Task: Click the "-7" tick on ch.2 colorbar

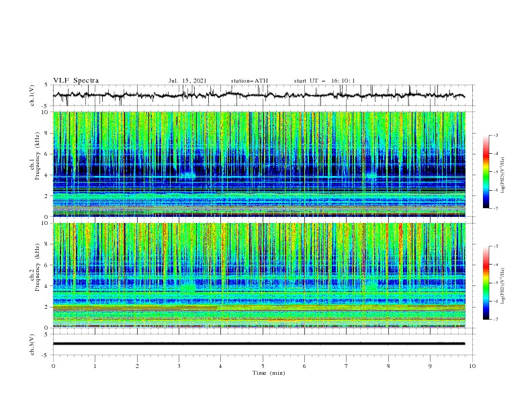Action: tap(495, 320)
